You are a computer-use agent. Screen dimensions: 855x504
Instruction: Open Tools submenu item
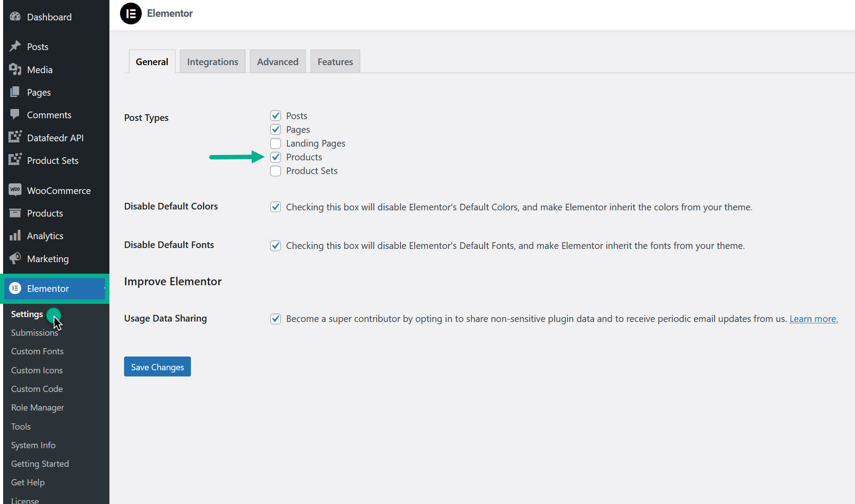coord(21,426)
